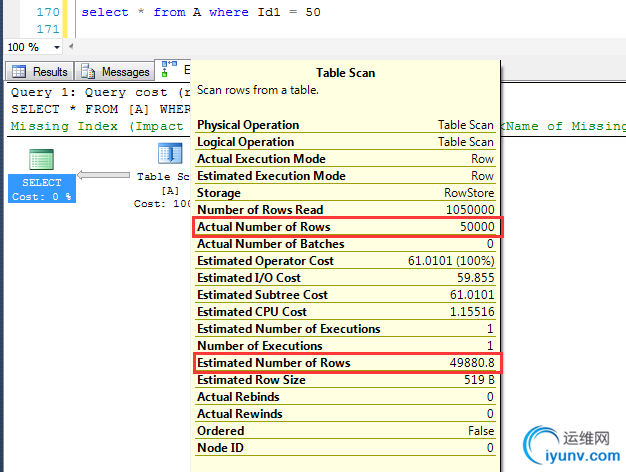Click the Ordered False row
Screen dimensions: 626x472
tap(345, 431)
